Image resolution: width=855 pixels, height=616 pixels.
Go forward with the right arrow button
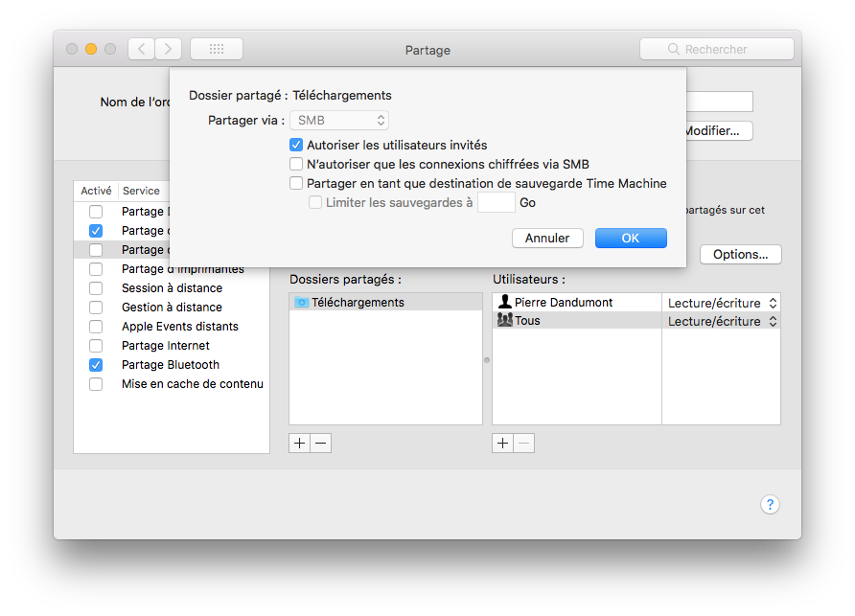pos(168,49)
